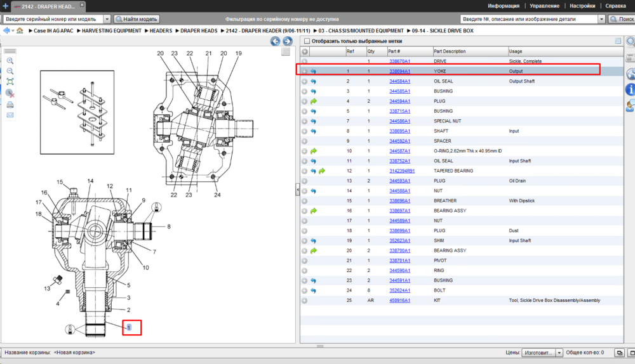This screenshot has height=364, width=635.
Task: Click the Найти модель button
Action: 137,19
